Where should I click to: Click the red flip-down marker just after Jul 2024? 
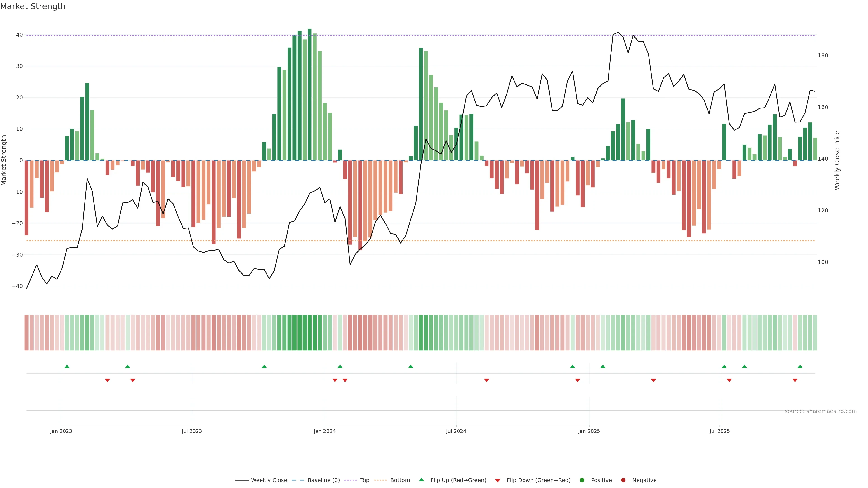click(487, 380)
